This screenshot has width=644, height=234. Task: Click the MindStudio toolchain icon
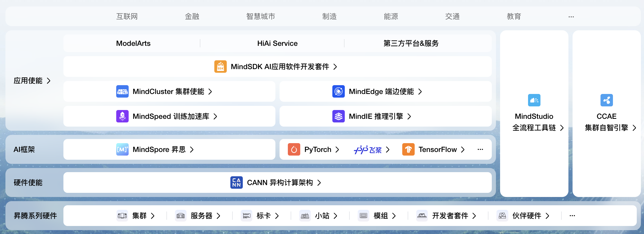534,100
